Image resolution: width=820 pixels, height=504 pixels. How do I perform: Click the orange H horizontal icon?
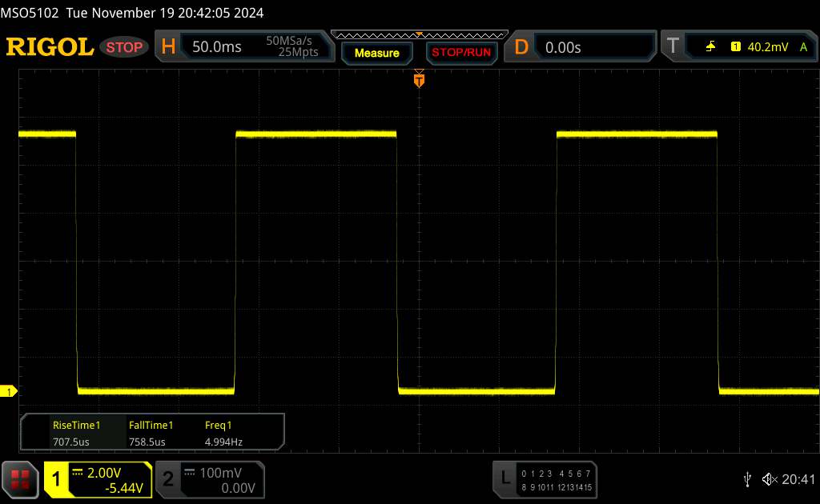pyautogui.click(x=168, y=47)
